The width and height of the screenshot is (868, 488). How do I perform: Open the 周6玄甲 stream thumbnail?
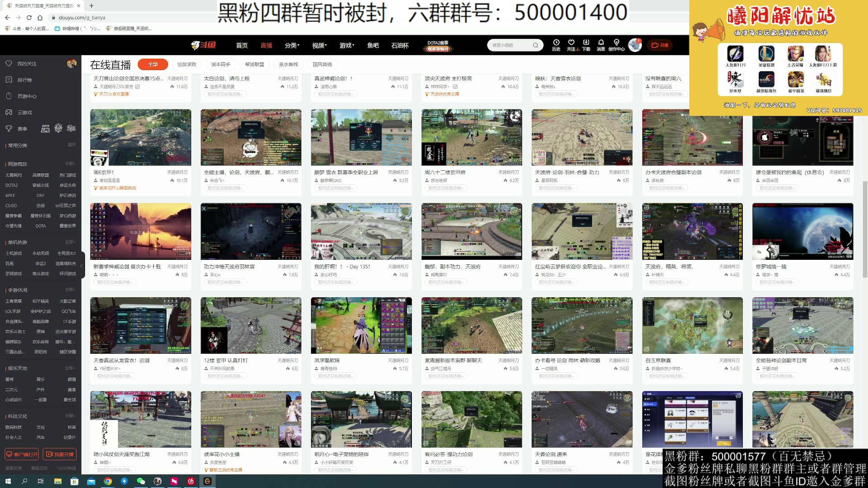pos(141,137)
